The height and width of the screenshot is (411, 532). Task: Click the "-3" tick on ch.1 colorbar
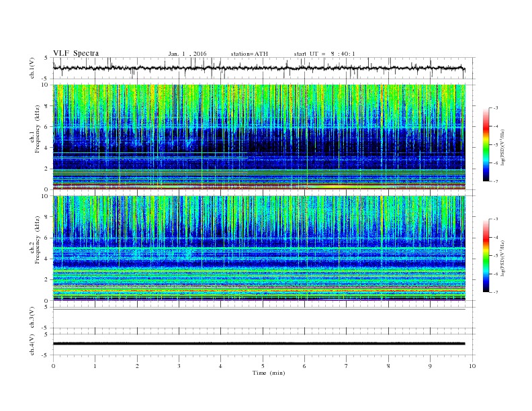click(496, 108)
